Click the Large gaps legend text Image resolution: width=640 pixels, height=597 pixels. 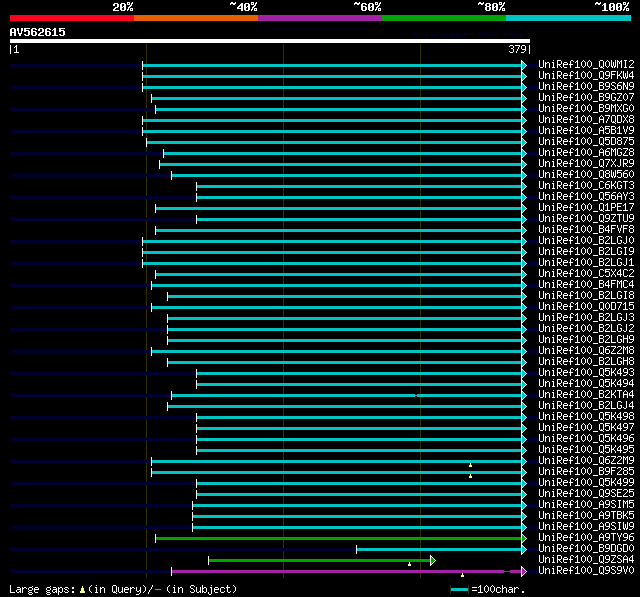pyautogui.click(x=123, y=589)
